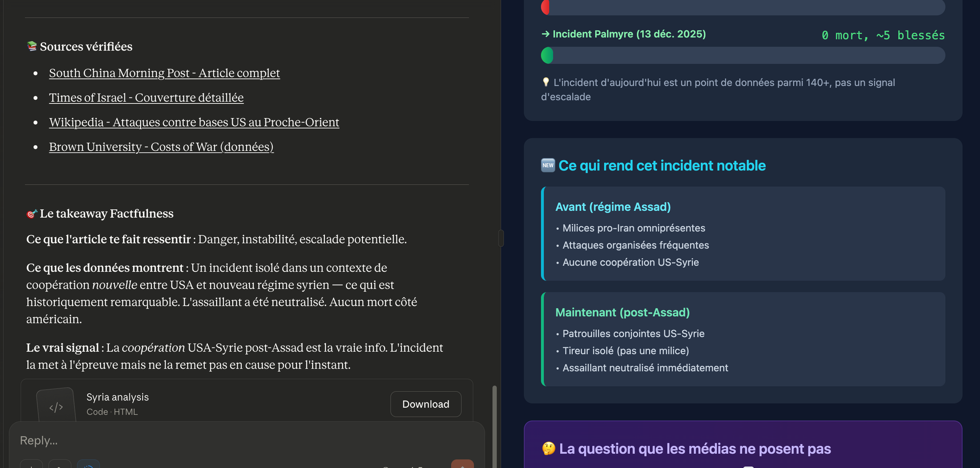This screenshot has width=980, height=468.
Task: Click the books emoji beside Sources vérifiées
Action: coord(32,47)
